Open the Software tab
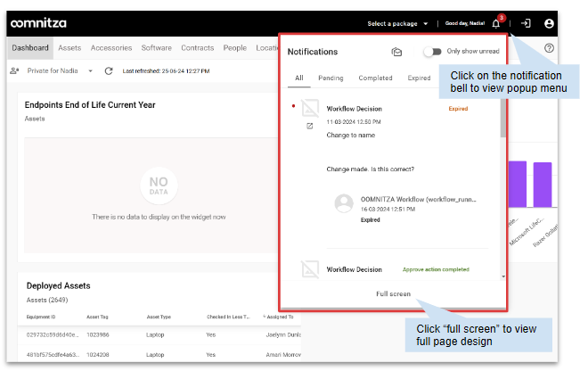 (x=157, y=48)
